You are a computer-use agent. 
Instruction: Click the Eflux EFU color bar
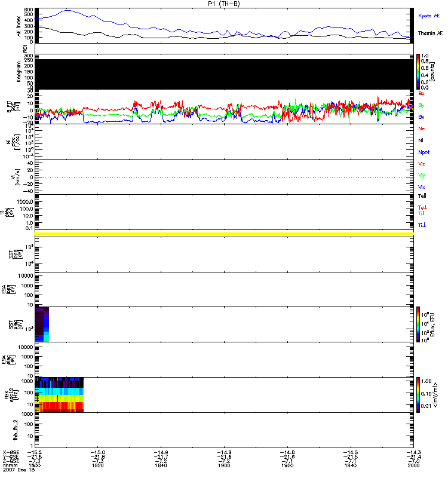[418, 324]
